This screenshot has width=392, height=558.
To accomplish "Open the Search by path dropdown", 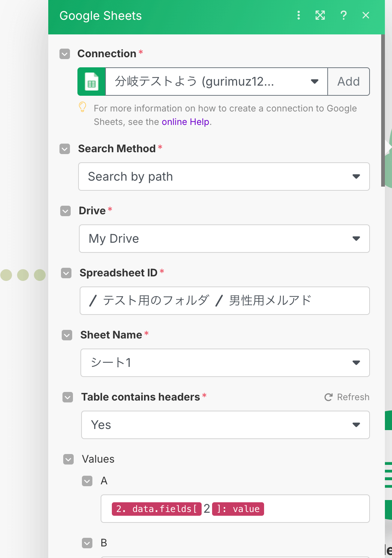I will click(224, 177).
